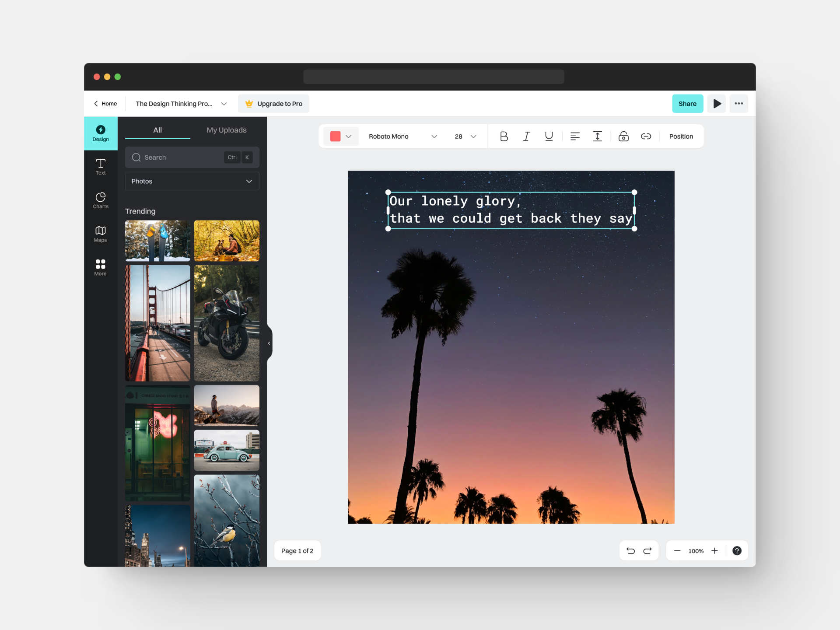The width and height of the screenshot is (840, 630).
Task: Click the text "that we could get back they say"
Action: tap(511, 218)
